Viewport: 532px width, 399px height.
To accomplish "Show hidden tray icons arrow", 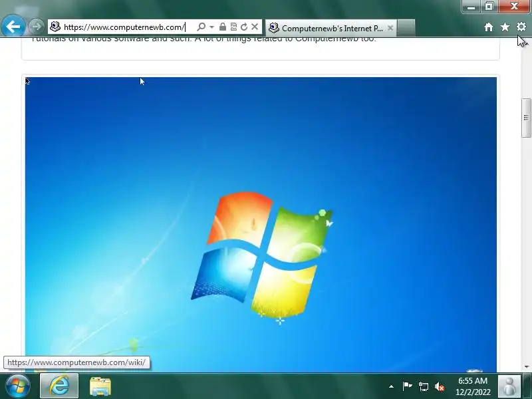I will coord(391,386).
